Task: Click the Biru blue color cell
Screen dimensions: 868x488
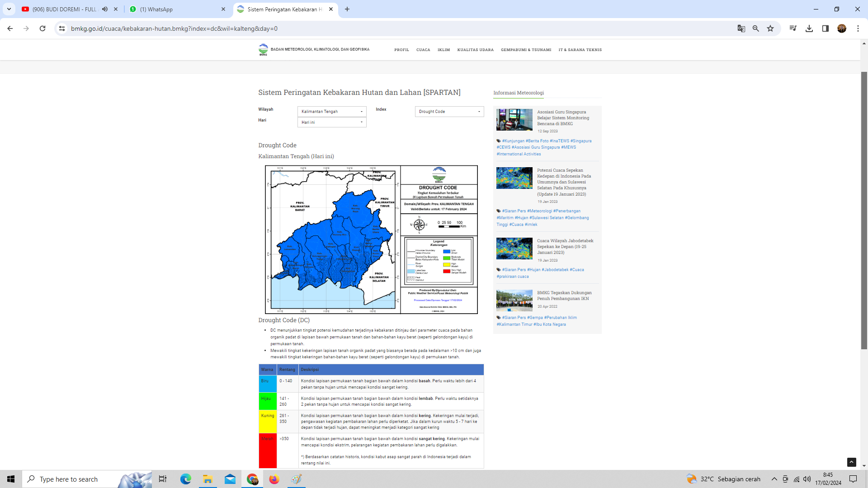Action: [268, 384]
